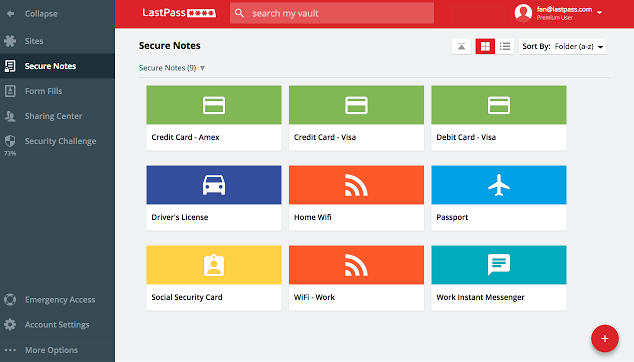Click More Options label
This screenshot has height=362, width=634.
(x=51, y=350)
